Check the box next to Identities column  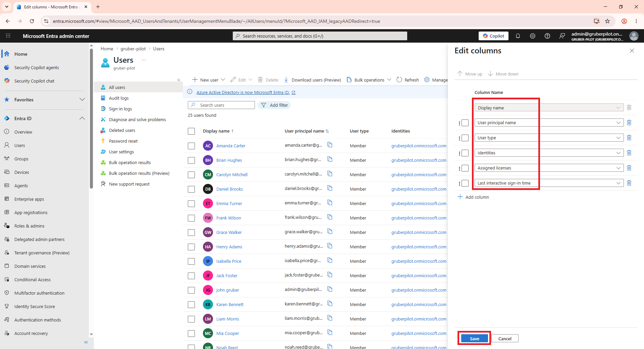[465, 153]
